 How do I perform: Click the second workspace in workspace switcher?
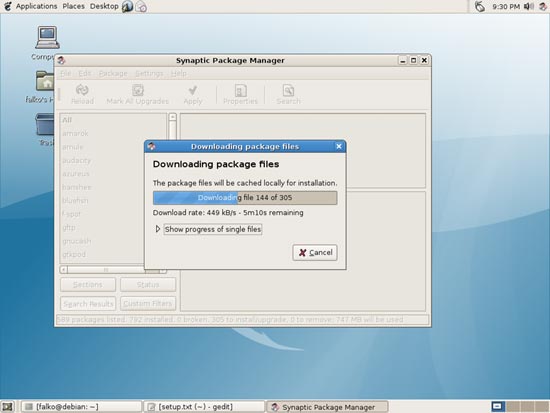[512, 407]
